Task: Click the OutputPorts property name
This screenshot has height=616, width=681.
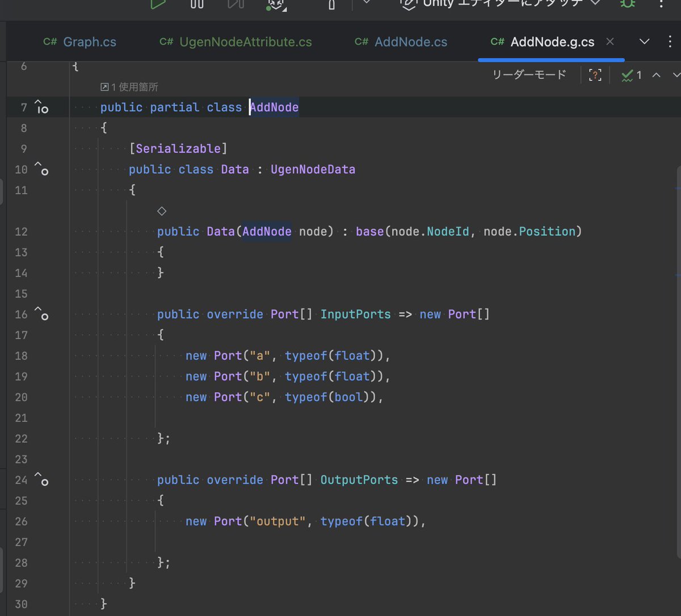Action: click(359, 480)
